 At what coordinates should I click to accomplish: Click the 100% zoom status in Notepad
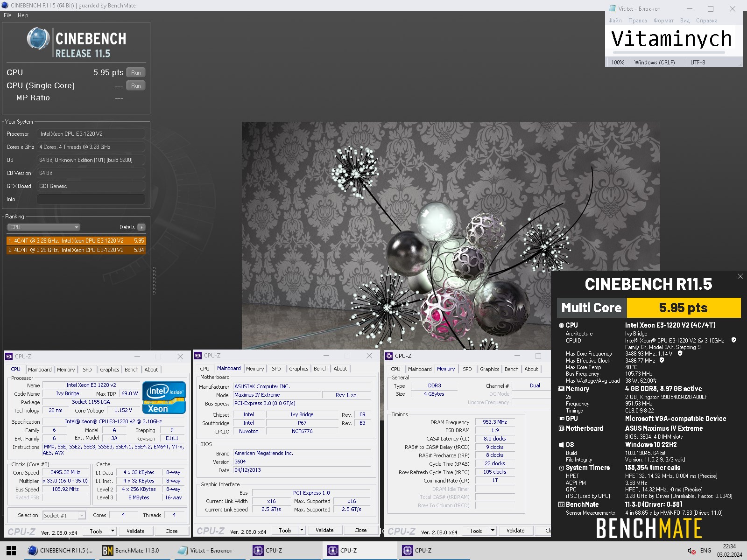[x=618, y=63]
